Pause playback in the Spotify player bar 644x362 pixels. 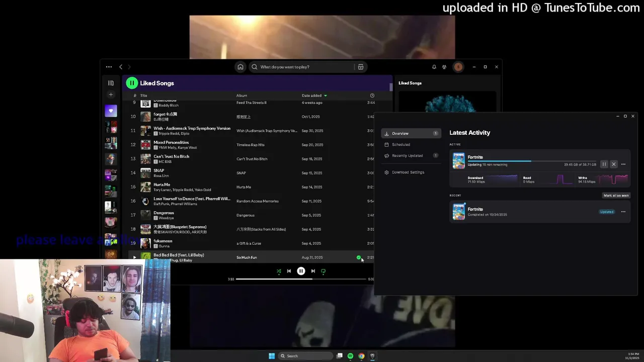[301, 271]
